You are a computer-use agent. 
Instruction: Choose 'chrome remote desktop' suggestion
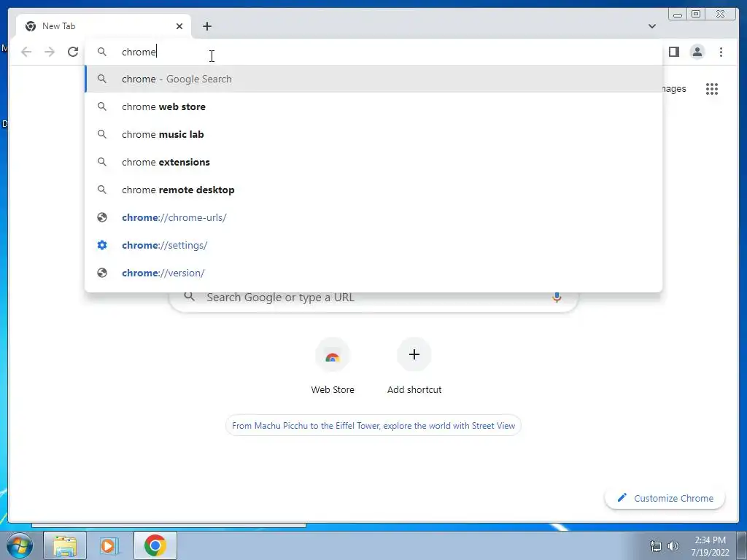tap(373, 190)
